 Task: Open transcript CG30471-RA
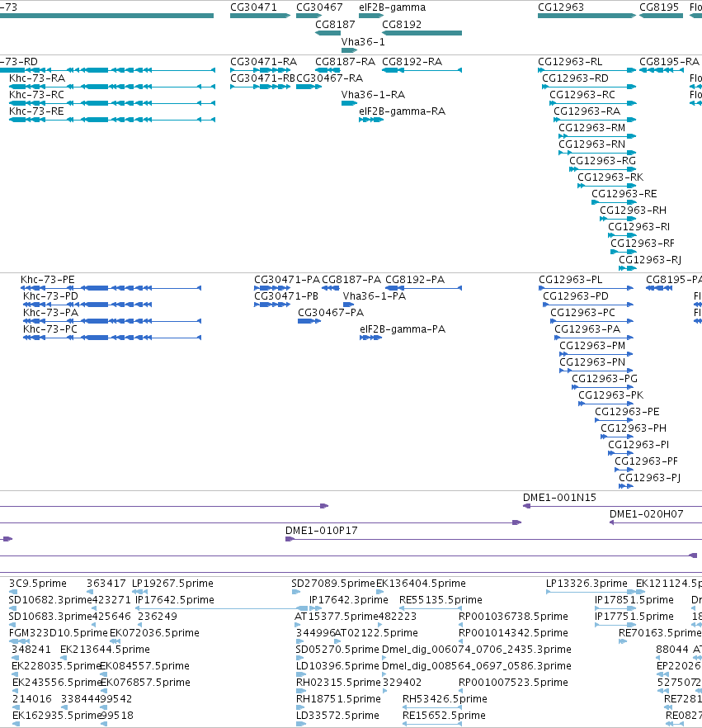click(x=263, y=62)
